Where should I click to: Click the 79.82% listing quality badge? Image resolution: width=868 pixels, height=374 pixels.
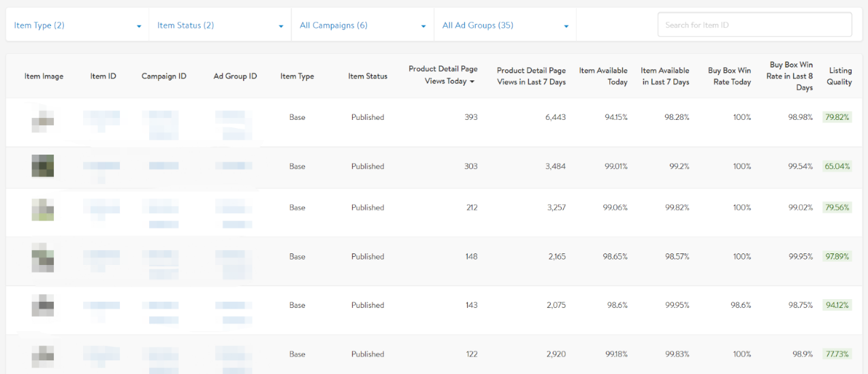click(x=837, y=117)
